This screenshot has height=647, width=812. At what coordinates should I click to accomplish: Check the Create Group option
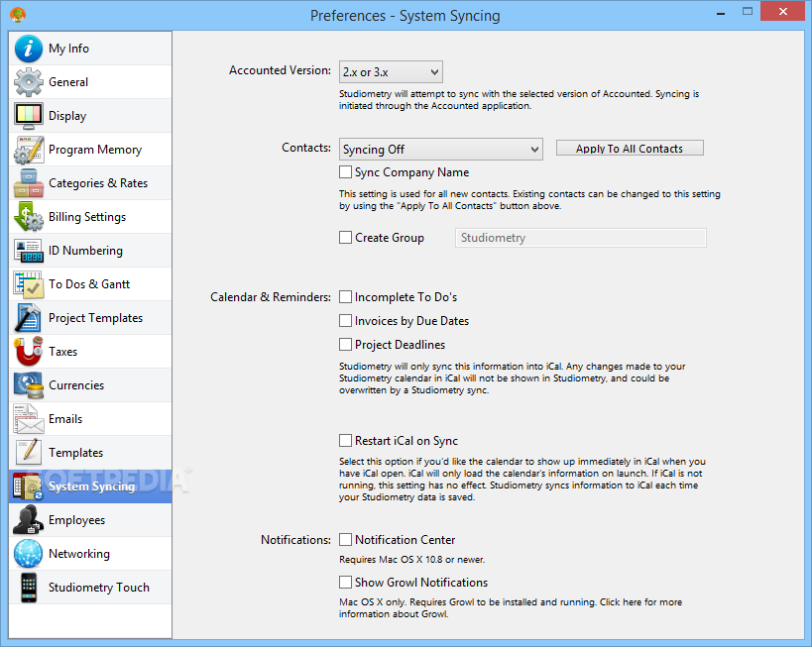[x=345, y=237]
